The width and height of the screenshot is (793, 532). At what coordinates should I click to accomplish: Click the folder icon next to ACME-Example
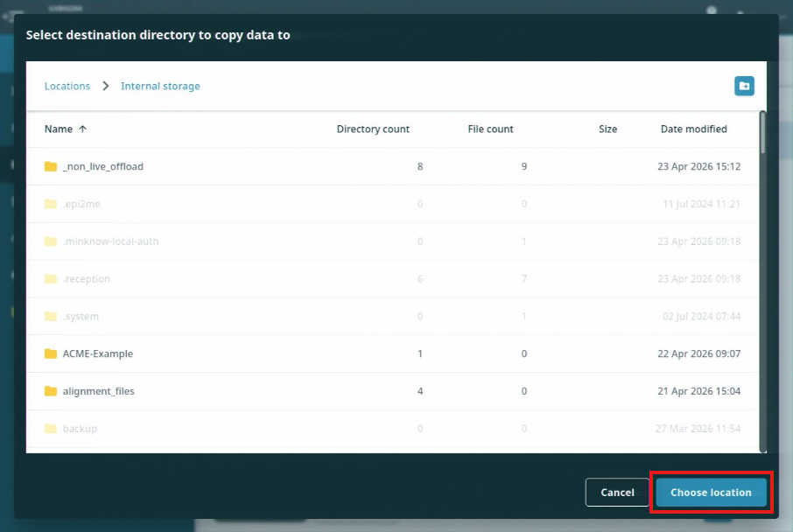pyautogui.click(x=50, y=353)
